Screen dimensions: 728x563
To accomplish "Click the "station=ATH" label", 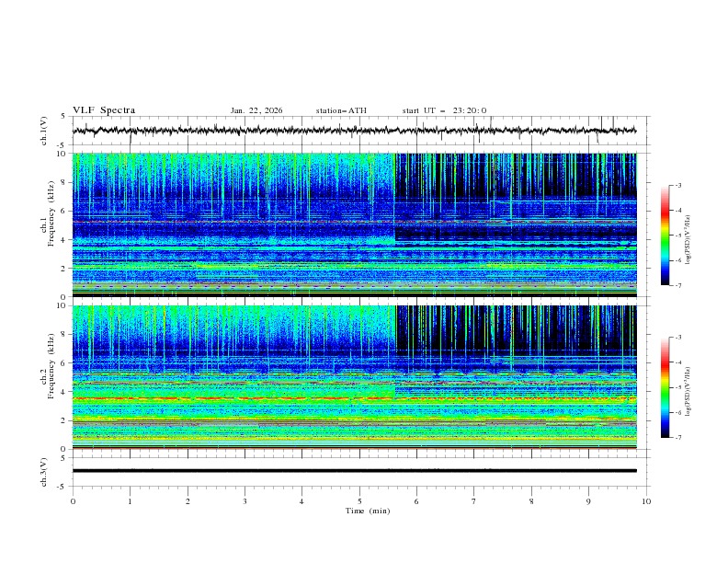I will [x=341, y=110].
